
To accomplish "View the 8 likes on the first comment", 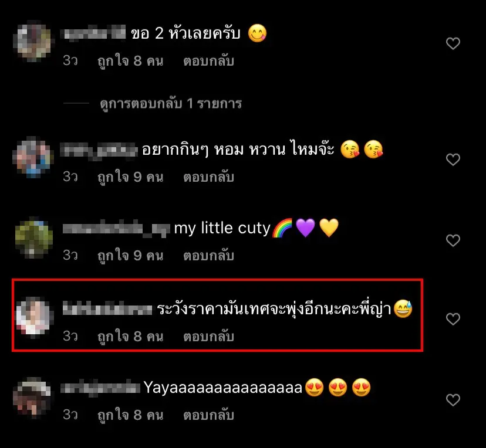I will tap(130, 61).
